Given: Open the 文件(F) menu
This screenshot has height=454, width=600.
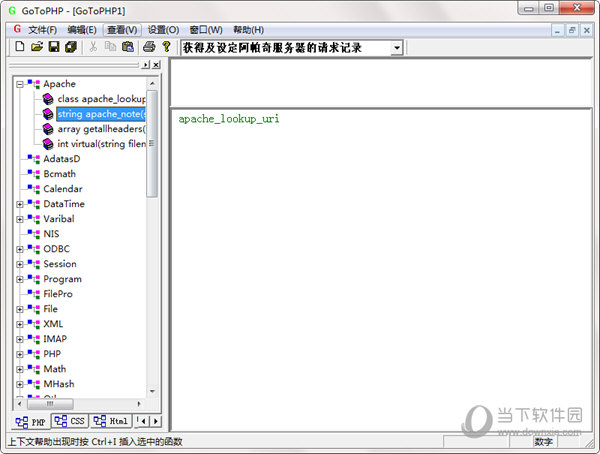Looking at the screenshot, I should (x=42, y=30).
